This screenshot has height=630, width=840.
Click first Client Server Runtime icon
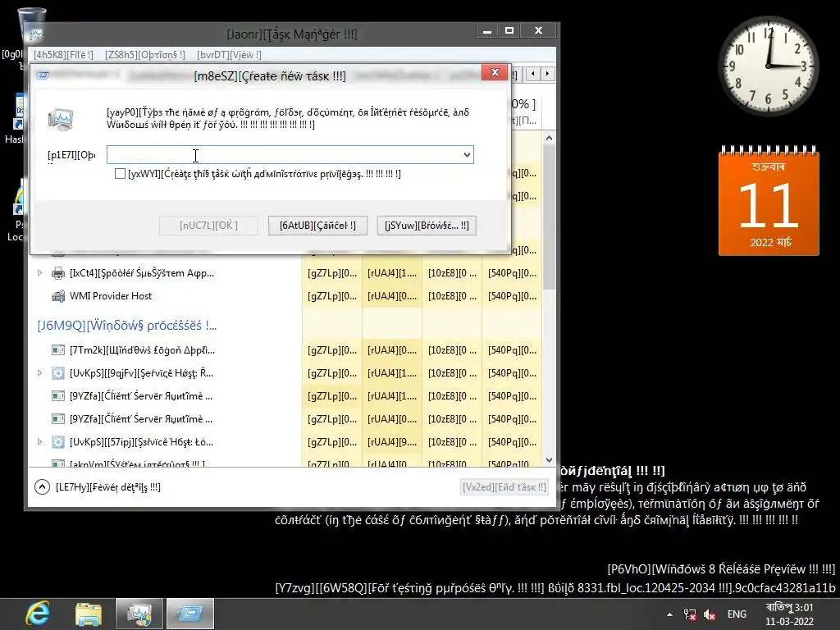click(x=58, y=396)
